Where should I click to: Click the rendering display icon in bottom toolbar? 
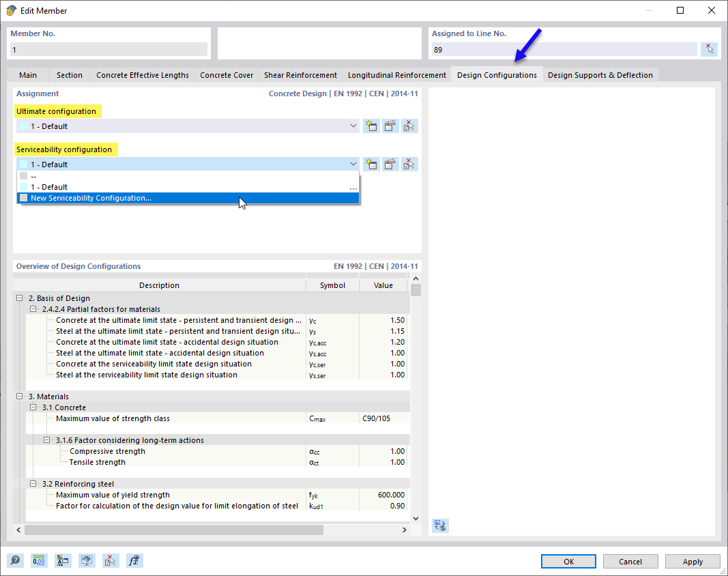87,560
